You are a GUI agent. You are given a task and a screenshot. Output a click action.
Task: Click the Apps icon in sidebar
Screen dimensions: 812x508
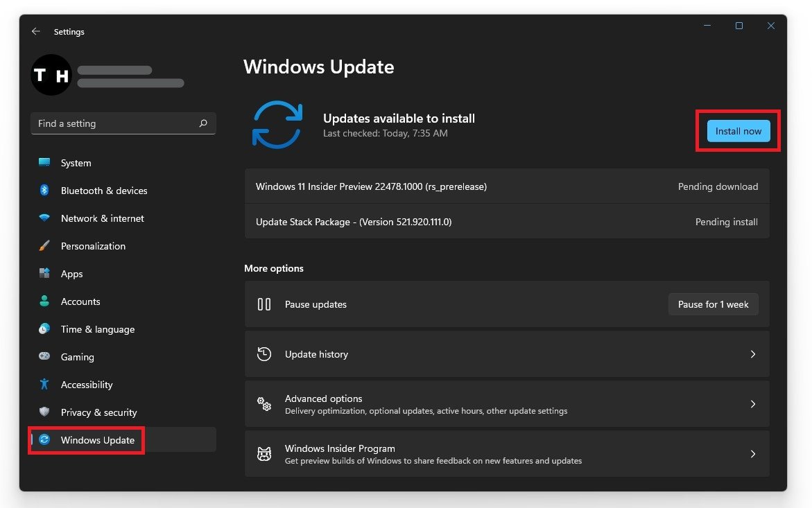click(x=44, y=273)
